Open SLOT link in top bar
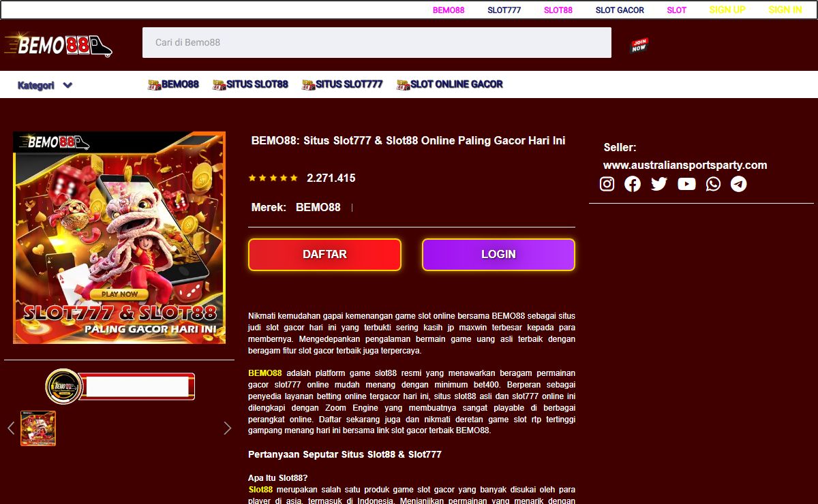Viewport: 818px width, 504px height. point(677,10)
